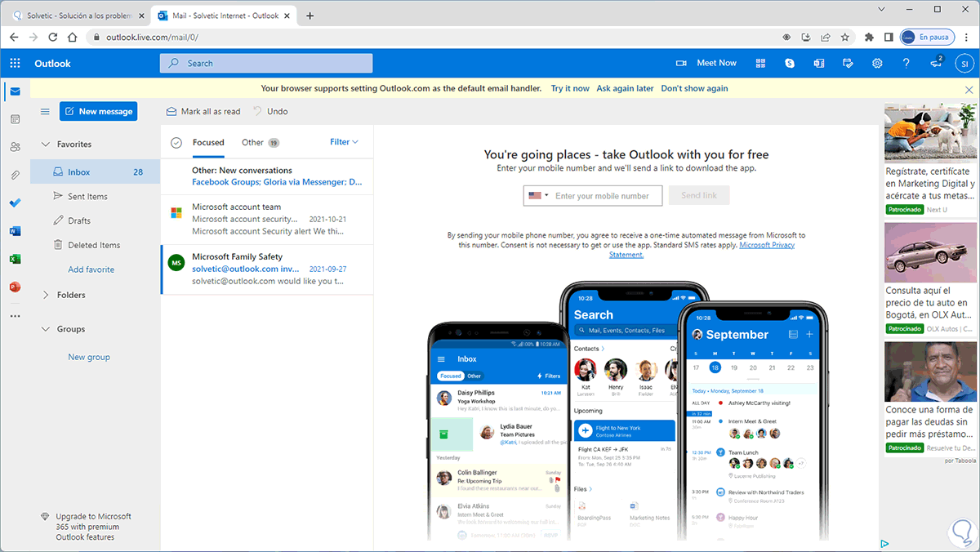Reload the page in Chrome
980x552 pixels.
(x=53, y=38)
